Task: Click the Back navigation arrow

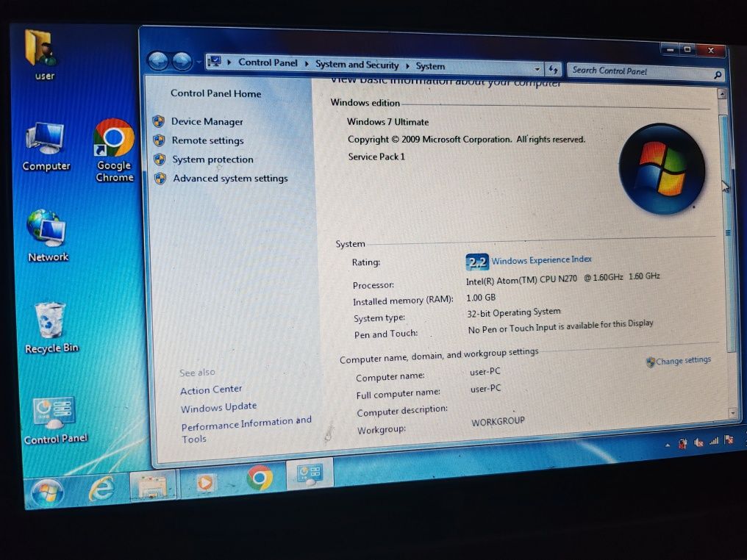Action: (158, 60)
